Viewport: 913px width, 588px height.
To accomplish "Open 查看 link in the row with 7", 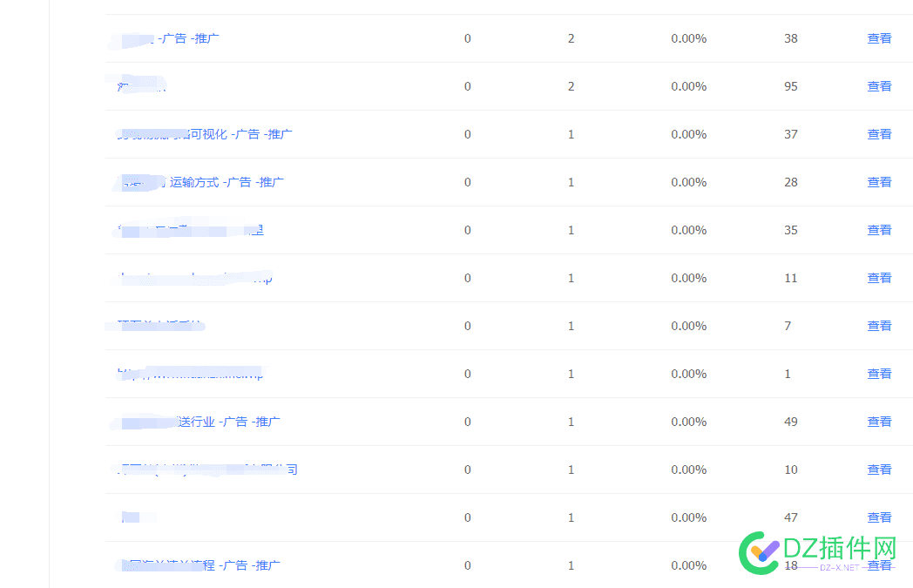I will (x=879, y=326).
